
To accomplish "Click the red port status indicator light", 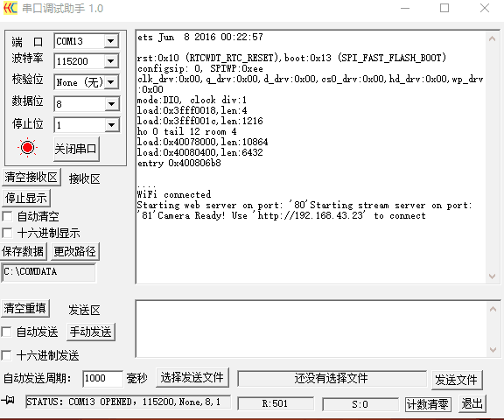I will 28,148.
